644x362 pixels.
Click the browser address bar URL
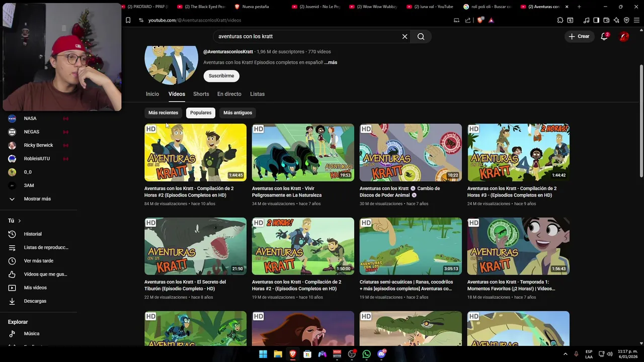(x=195, y=20)
